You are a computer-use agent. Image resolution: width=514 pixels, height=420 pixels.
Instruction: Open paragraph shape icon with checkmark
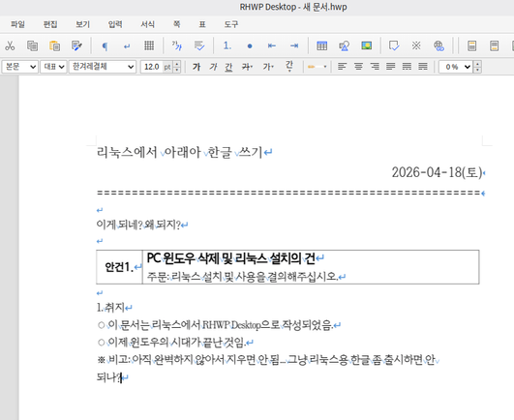199,45
